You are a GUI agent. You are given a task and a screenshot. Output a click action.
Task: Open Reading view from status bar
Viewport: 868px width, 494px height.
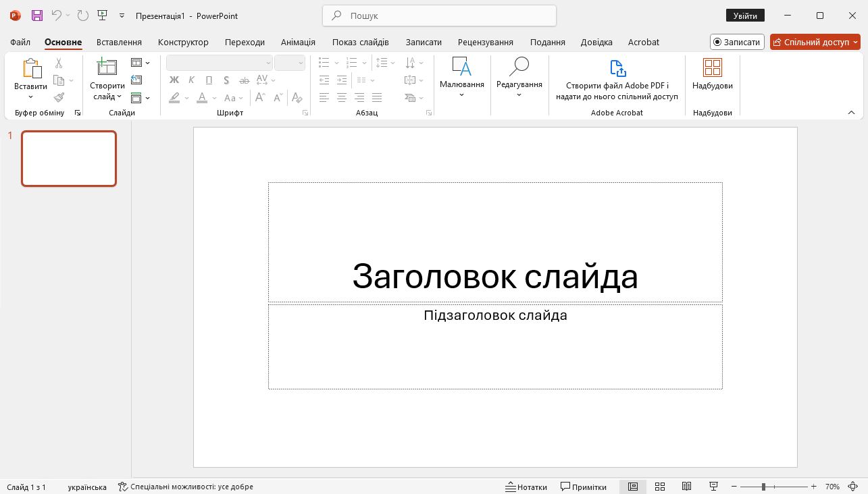pos(686,487)
